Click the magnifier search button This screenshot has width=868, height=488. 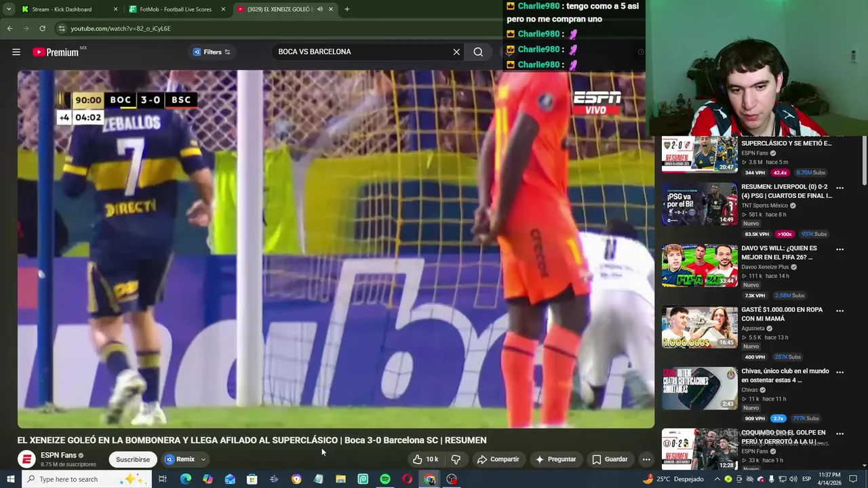pos(478,52)
